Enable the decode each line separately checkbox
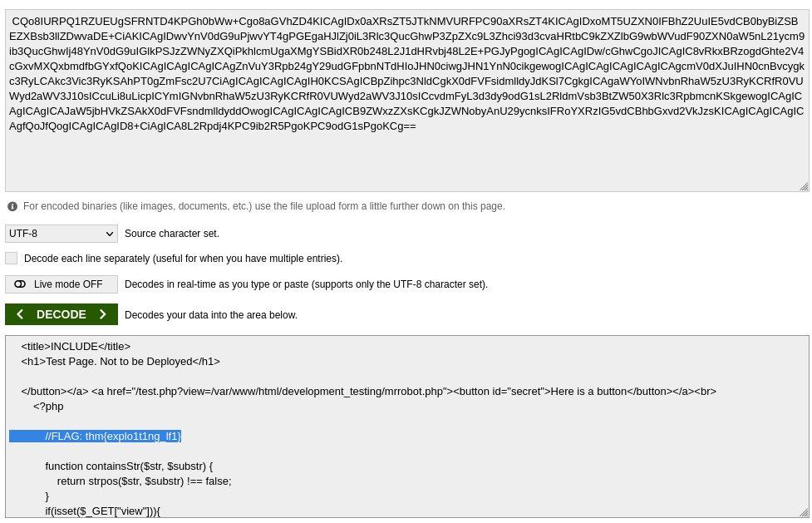Screen dimensions: 812x523 click(x=12, y=259)
